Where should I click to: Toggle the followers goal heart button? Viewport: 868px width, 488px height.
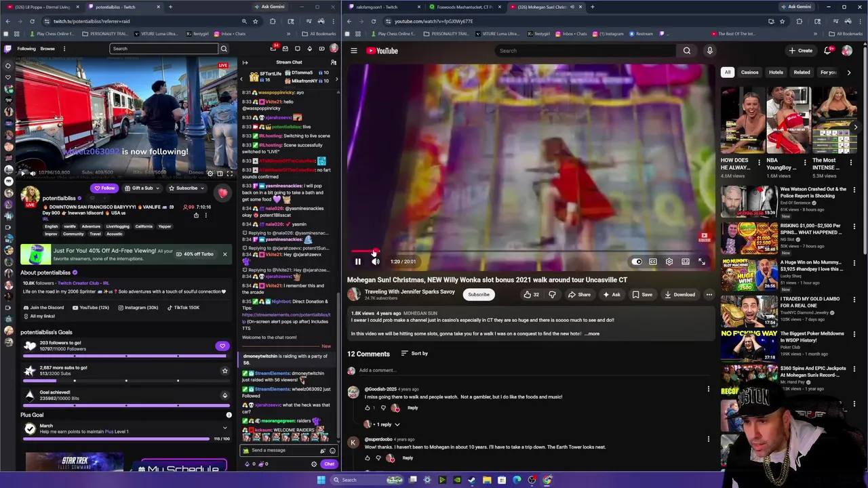[x=222, y=346]
